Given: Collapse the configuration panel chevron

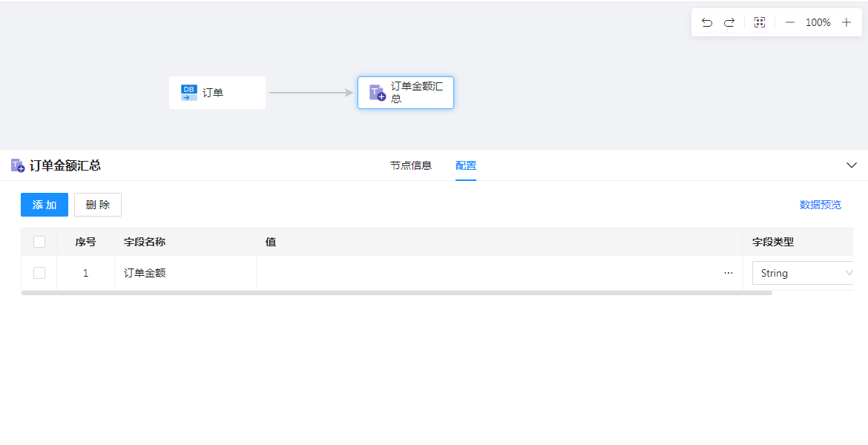Looking at the screenshot, I should click(x=852, y=165).
